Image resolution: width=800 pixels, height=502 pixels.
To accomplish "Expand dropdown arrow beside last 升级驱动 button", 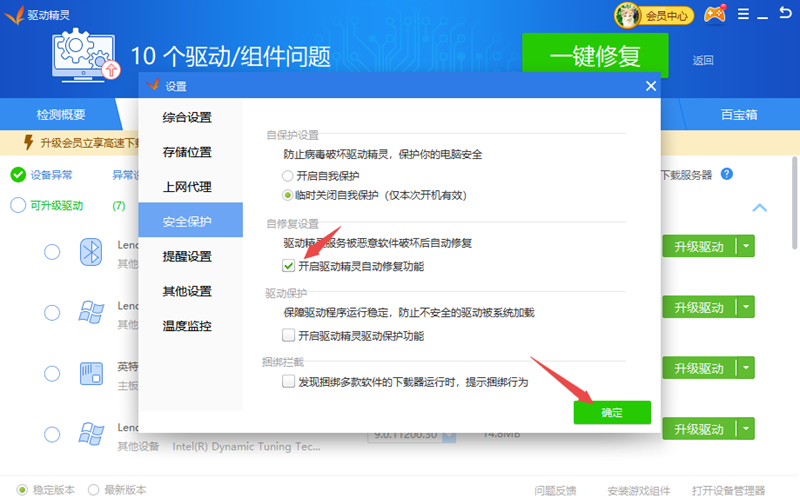I will (745, 429).
